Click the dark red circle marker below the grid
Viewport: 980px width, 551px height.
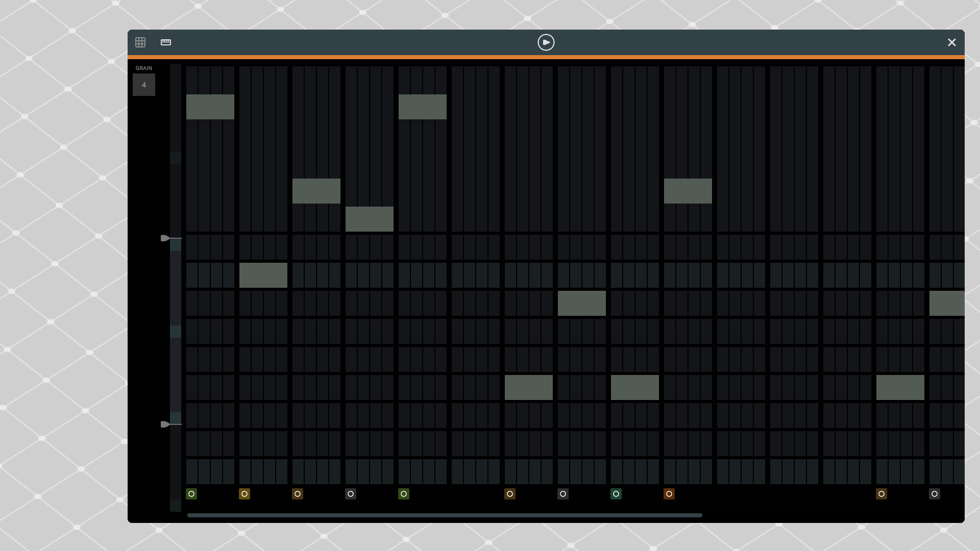pyautogui.click(x=669, y=494)
